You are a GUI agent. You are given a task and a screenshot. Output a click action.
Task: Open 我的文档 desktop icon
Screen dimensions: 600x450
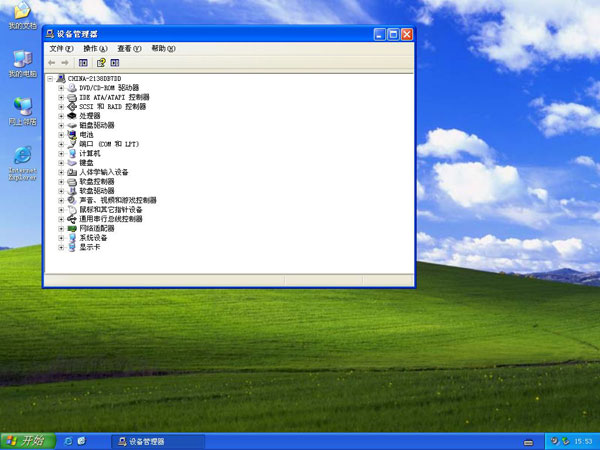tap(22, 16)
